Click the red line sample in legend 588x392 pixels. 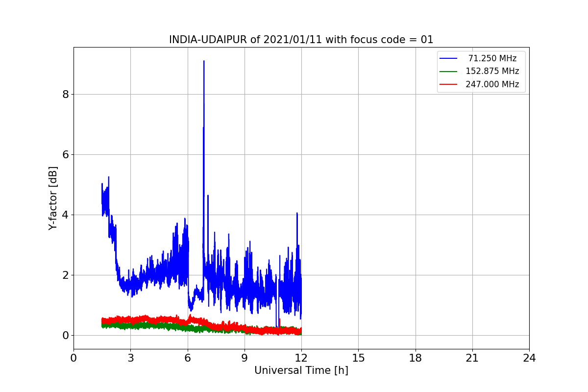448,84
